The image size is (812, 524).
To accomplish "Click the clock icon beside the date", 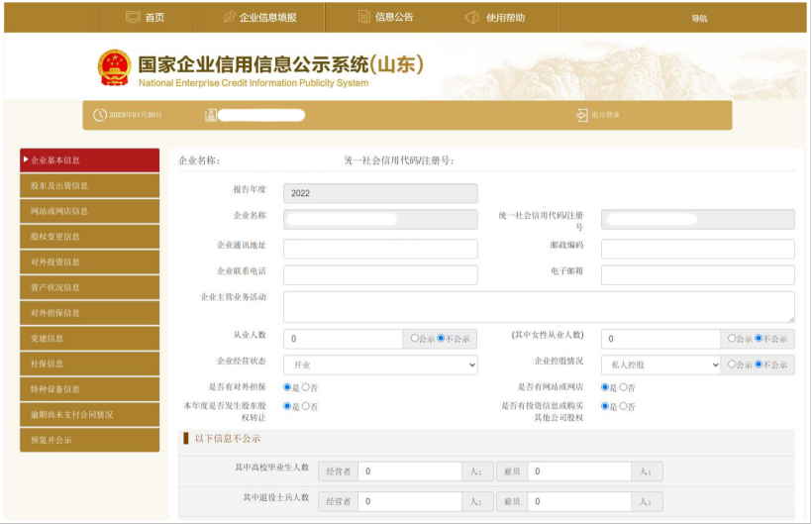I will pyautogui.click(x=99, y=115).
